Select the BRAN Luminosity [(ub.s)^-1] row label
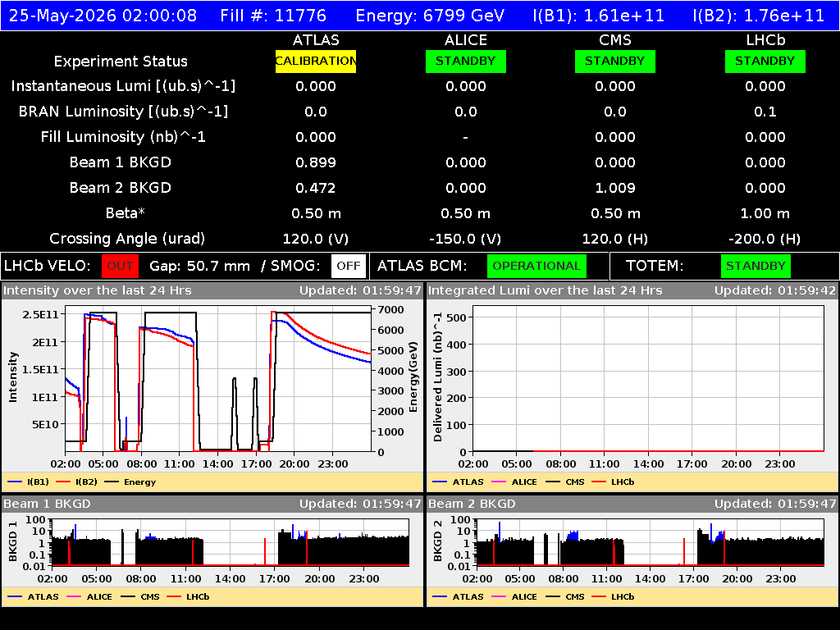 coord(123,112)
